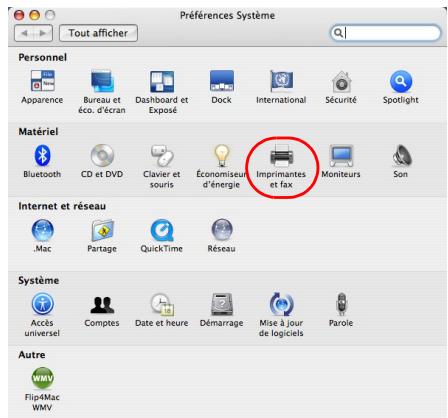The width and height of the screenshot is (448, 418).
Task: Click the magnifying glass in search field
Action: (338, 33)
